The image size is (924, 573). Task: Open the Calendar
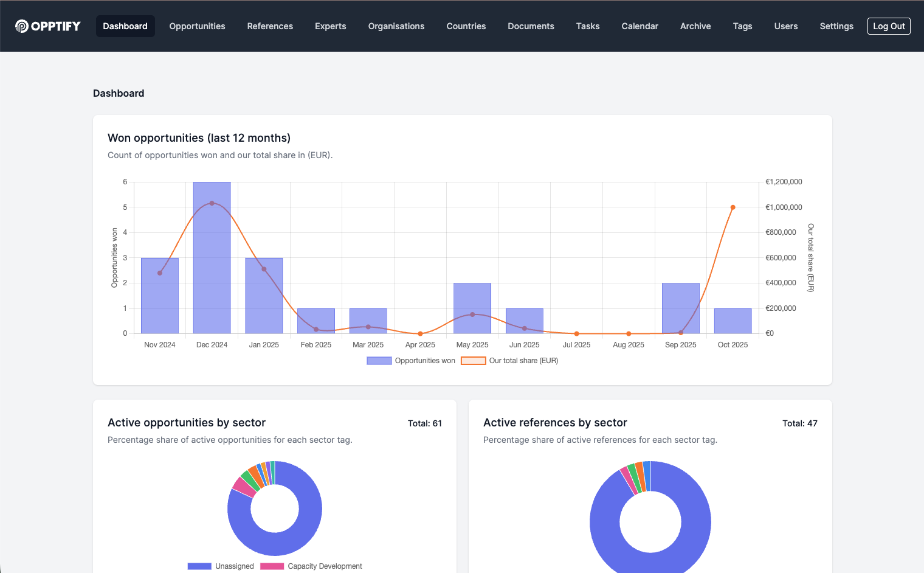coord(640,26)
